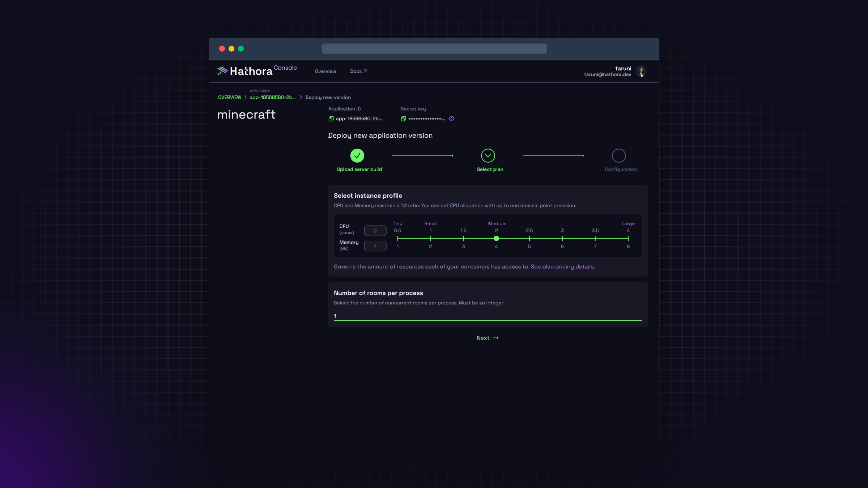Select the 2.5 CPU slider tick
Viewport: 868px width, 488px height.
click(529, 239)
